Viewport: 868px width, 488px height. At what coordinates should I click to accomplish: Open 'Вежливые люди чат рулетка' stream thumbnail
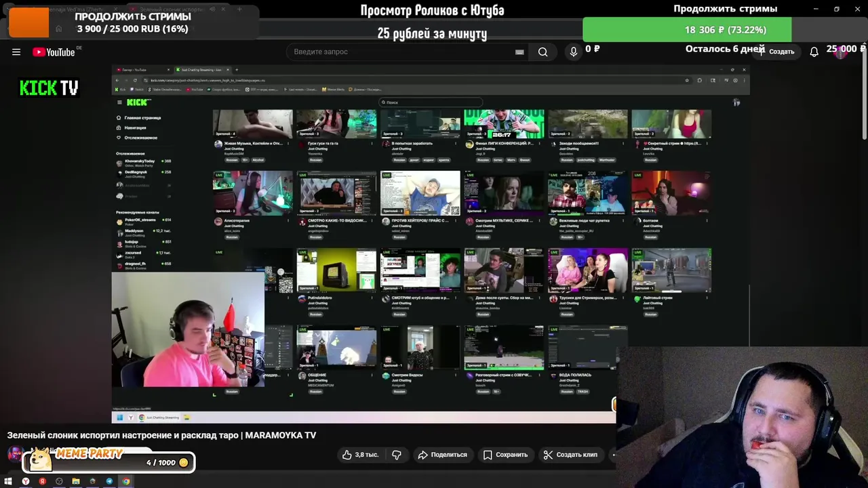click(x=588, y=193)
